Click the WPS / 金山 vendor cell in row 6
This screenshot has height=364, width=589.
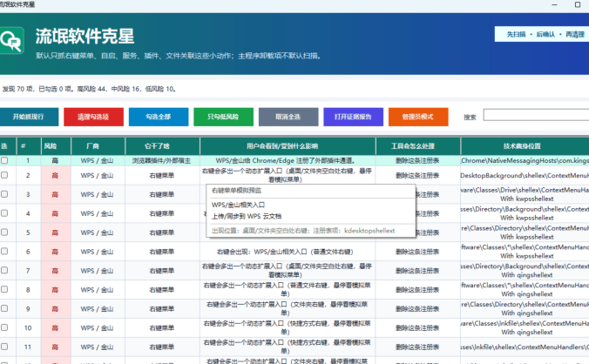coord(97,252)
